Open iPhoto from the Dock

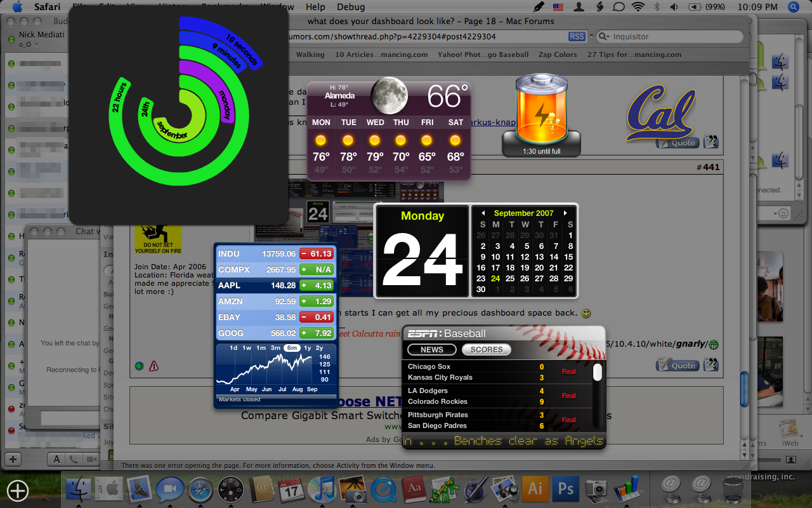[x=352, y=489]
